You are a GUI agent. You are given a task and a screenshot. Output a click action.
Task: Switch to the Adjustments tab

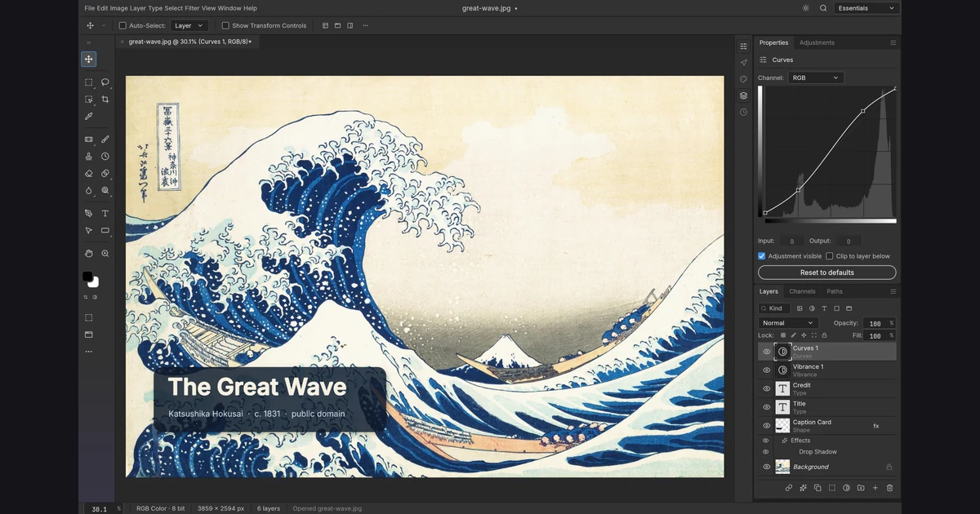click(817, 42)
